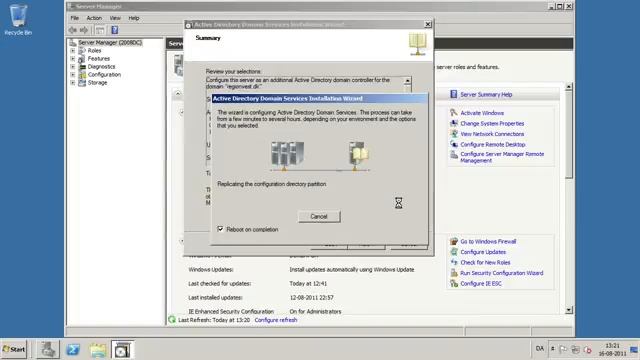Select Server Manager (2008DC) root node
The image size is (640, 360).
110,42
